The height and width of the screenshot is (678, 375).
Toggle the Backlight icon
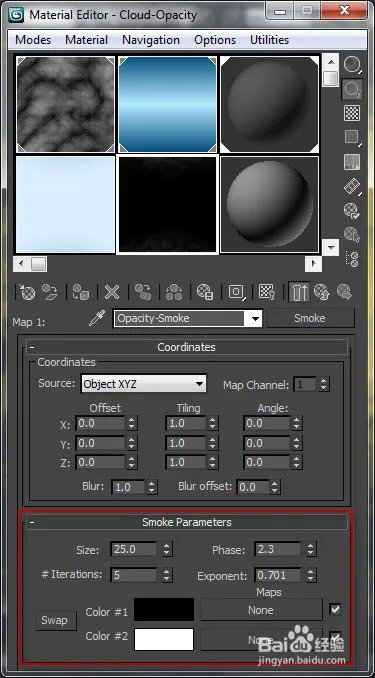click(x=352, y=89)
